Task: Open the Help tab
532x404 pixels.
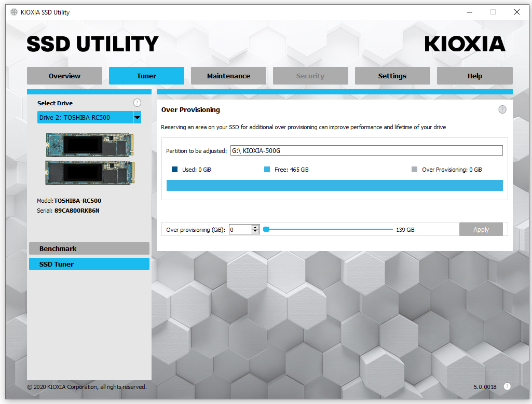Action: pos(475,76)
